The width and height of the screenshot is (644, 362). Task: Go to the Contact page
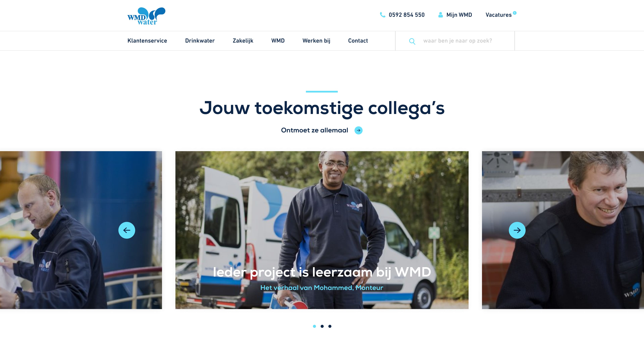tap(358, 41)
